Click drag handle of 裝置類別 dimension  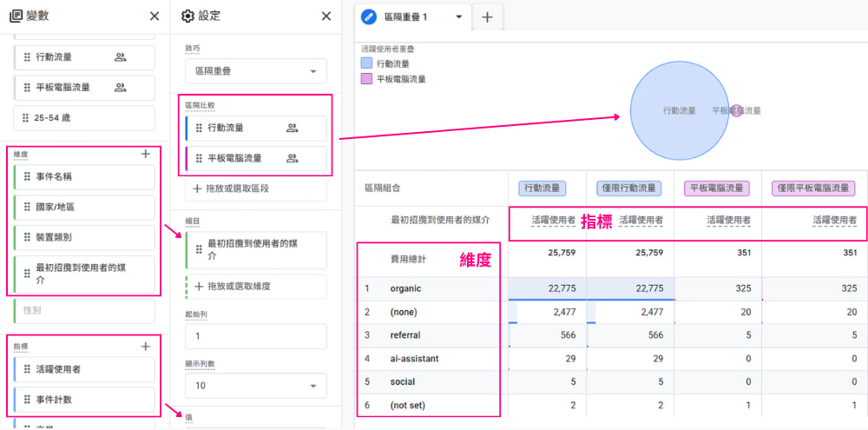27,237
